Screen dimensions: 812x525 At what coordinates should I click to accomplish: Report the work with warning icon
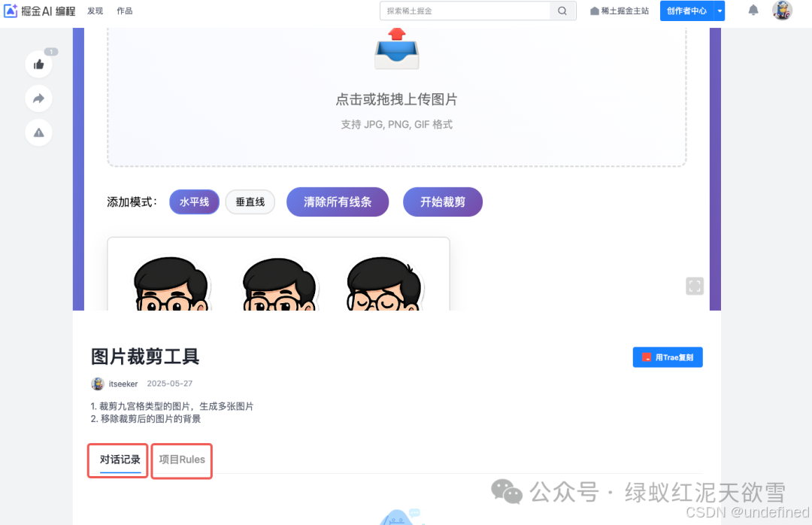(39, 132)
